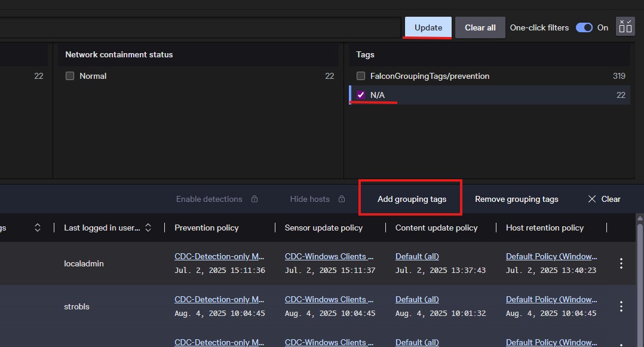
Task: Open CDC-Detection-only policy link in strobls row
Action: 219,299
